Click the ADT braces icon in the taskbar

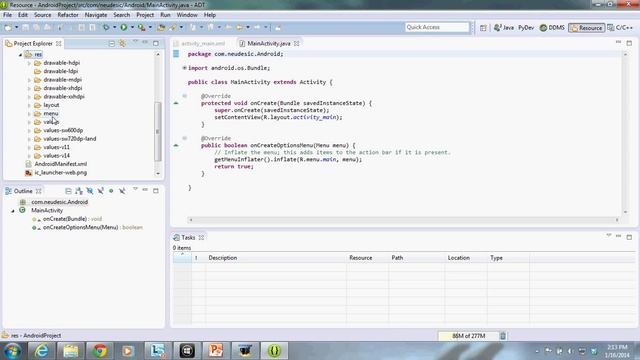(274, 351)
